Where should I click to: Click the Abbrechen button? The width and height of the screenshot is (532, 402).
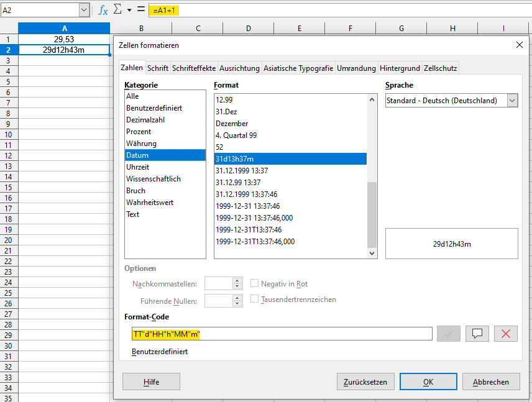[491, 381]
